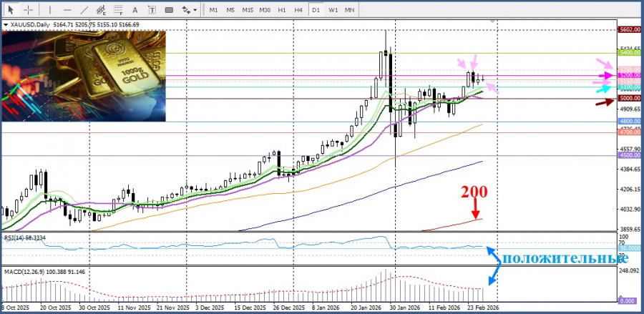Click the 11 Feb 2026 date label
The image size is (644, 314).
[x=444, y=307]
